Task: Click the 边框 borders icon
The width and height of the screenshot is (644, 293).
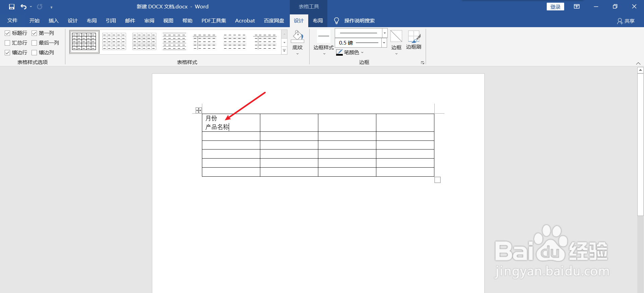Action: point(396,36)
